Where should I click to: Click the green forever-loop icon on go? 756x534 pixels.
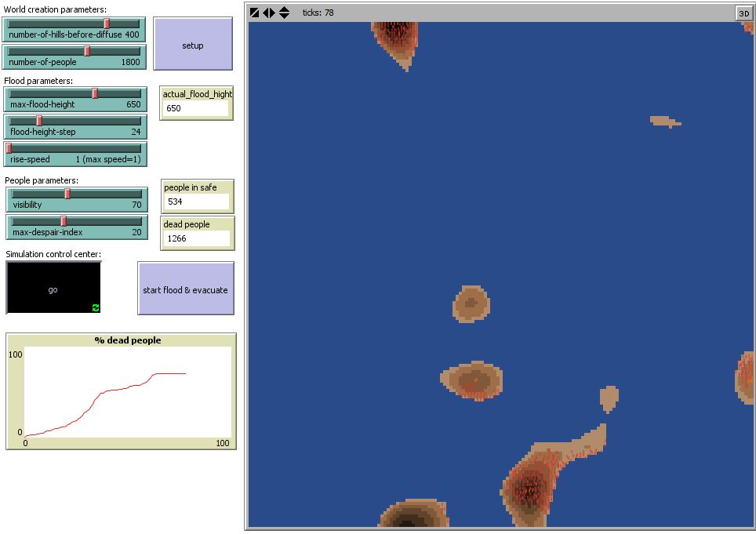96,307
